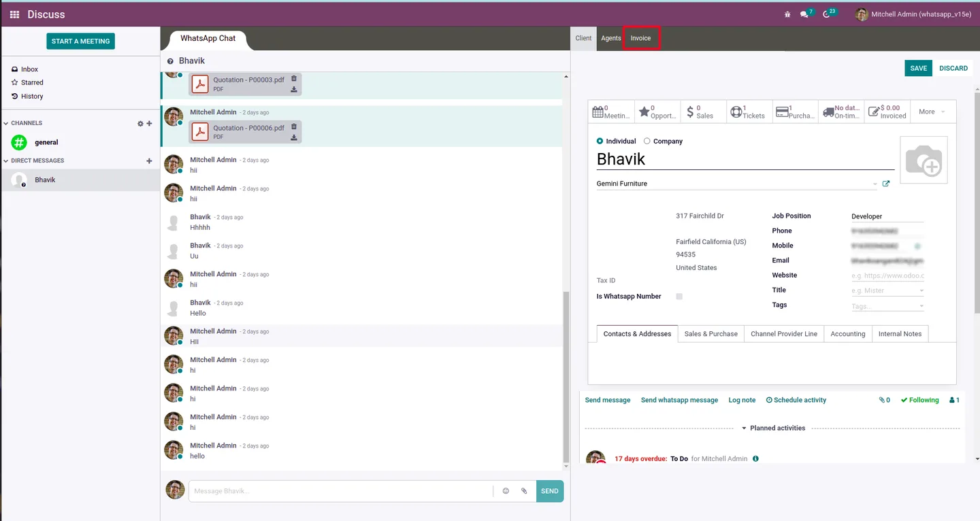Select the WhatsApp Chat tab
The image size is (980, 521).
click(208, 39)
